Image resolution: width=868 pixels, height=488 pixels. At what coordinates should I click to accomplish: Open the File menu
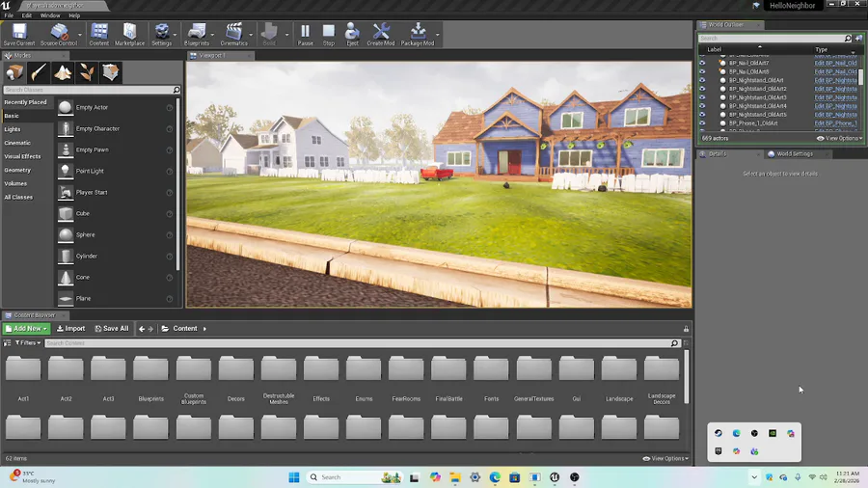point(9,15)
